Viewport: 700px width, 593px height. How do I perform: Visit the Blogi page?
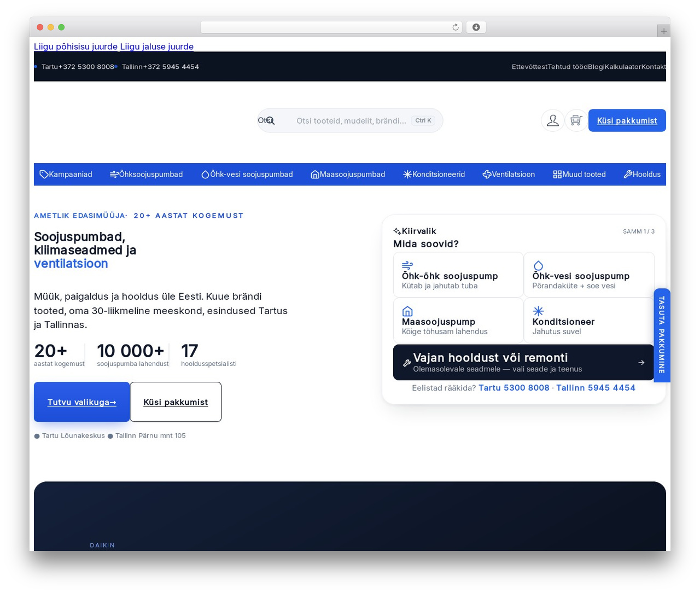tap(596, 67)
